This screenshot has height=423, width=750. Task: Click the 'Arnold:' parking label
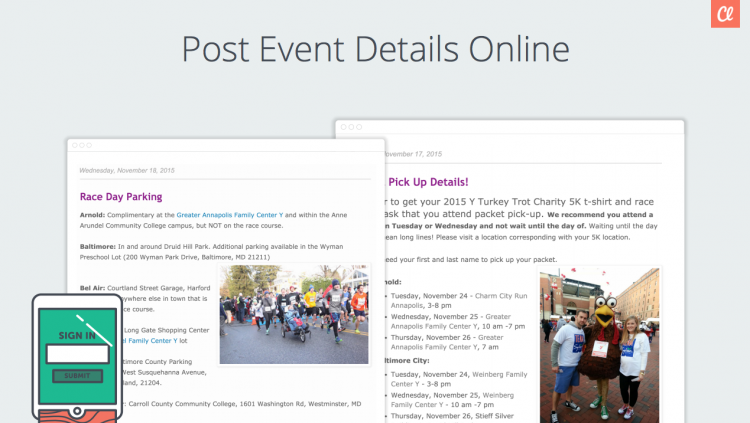tap(92, 215)
